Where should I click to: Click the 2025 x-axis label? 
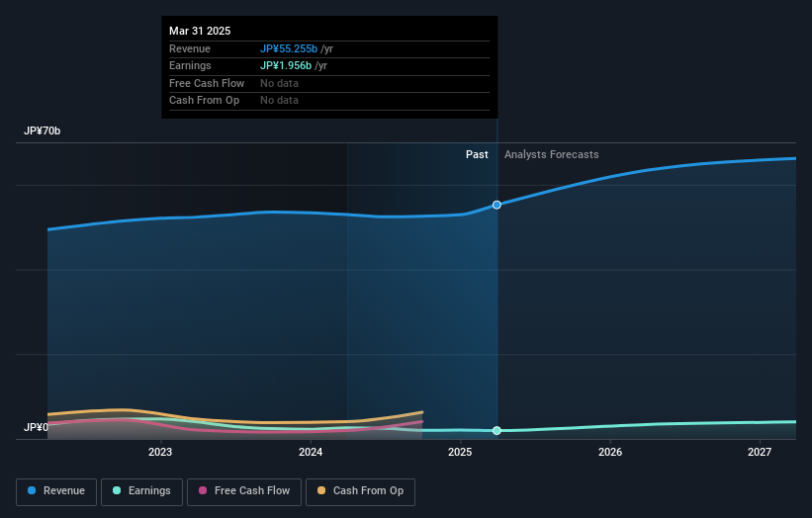pos(460,452)
